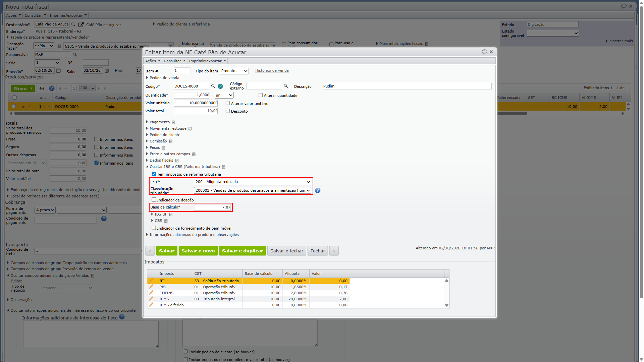The image size is (644, 362).
Task: Tick the Desconto checkbox
Action: tap(228, 111)
